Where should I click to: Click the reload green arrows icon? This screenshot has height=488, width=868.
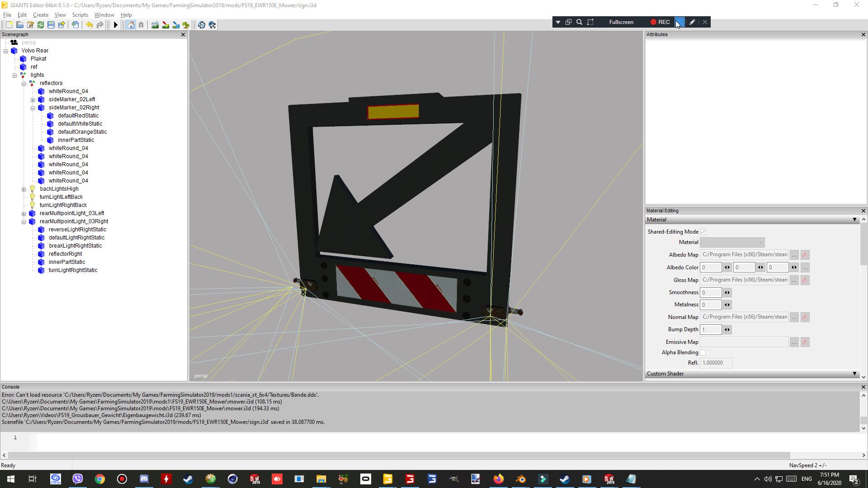click(41, 25)
